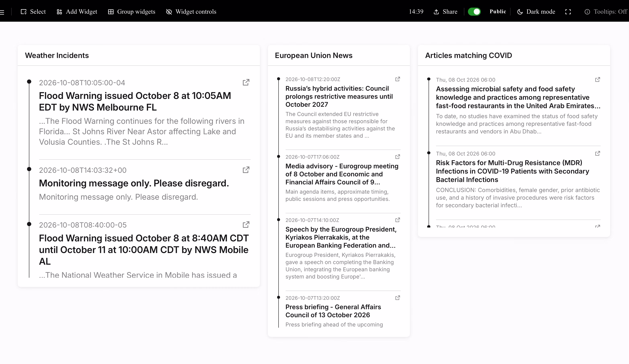
Task: Enable Dark mode
Action: coord(536,12)
